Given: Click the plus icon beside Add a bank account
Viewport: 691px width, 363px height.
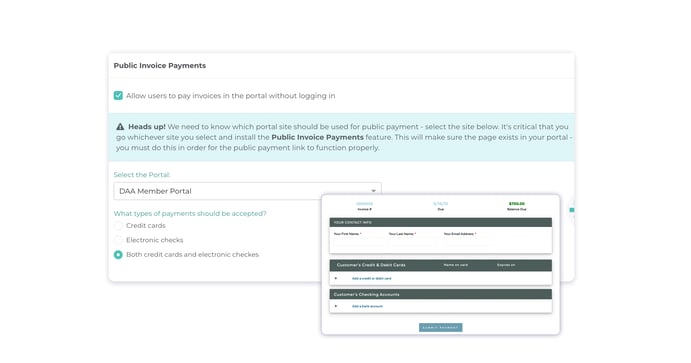Looking at the screenshot, I should click(x=336, y=306).
